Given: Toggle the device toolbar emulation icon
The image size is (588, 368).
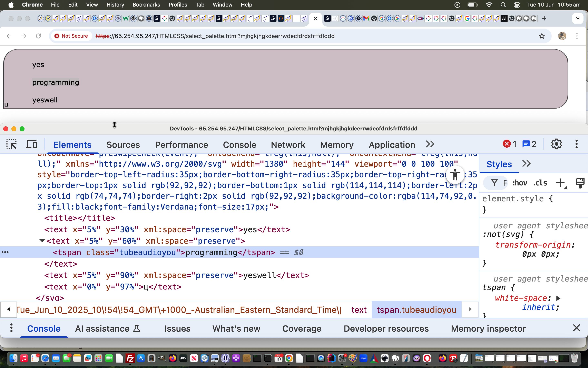Looking at the screenshot, I should tap(32, 144).
